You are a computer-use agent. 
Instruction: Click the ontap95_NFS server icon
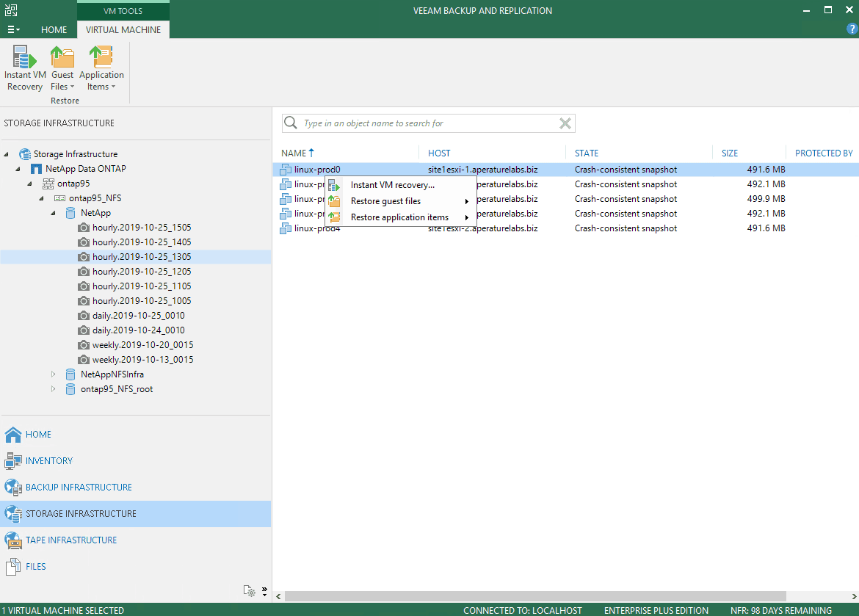tap(59, 198)
